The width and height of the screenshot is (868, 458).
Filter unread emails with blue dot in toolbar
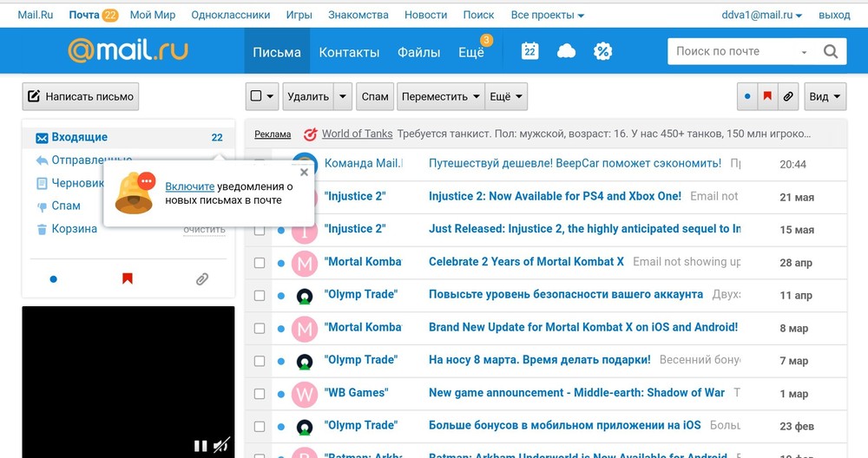point(747,96)
